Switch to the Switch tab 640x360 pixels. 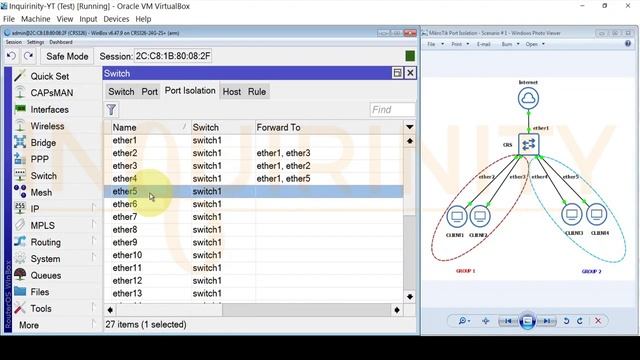coord(121,92)
